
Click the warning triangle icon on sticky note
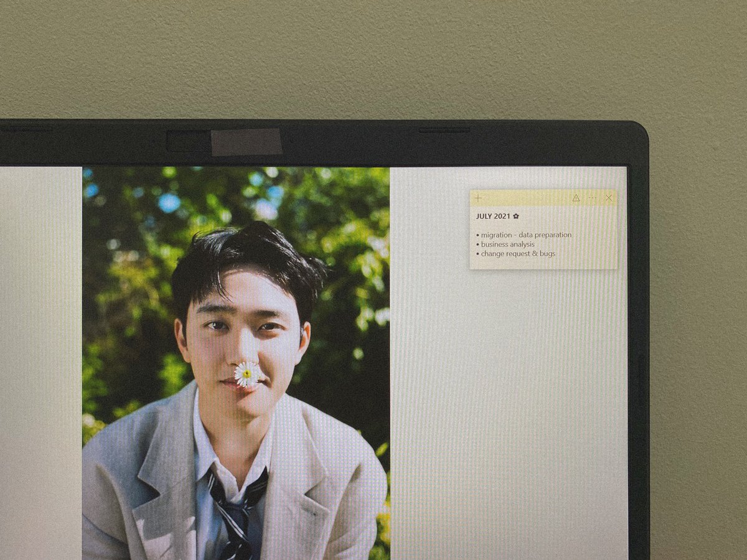(x=576, y=198)
